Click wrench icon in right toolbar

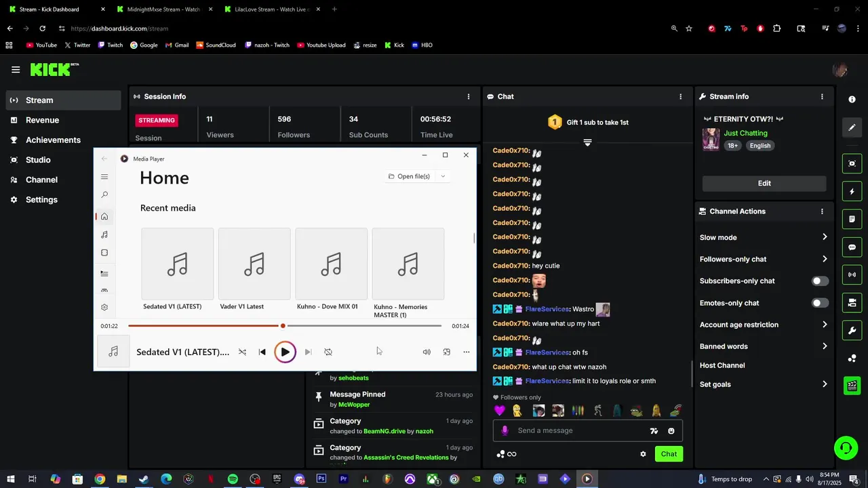click(x=852, y=331)
